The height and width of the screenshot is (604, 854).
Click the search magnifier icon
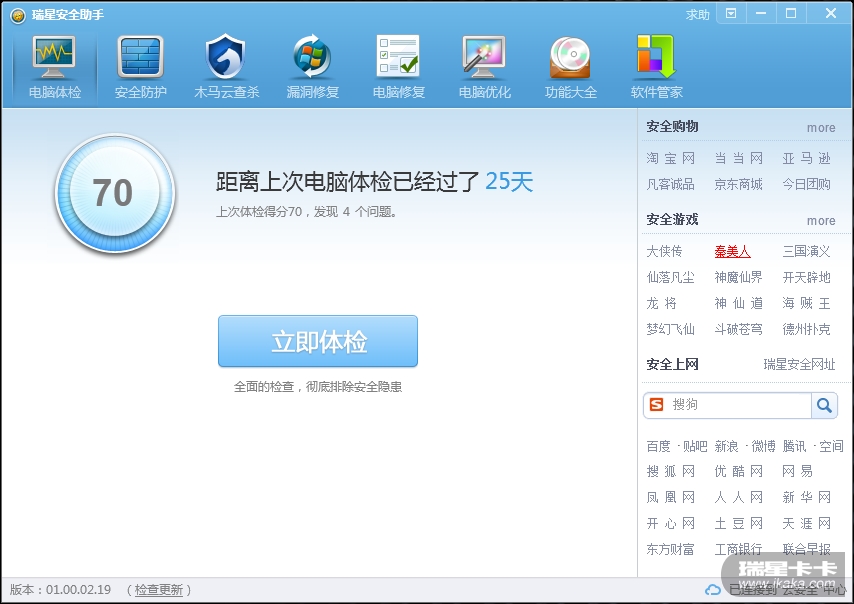(824, 405)
